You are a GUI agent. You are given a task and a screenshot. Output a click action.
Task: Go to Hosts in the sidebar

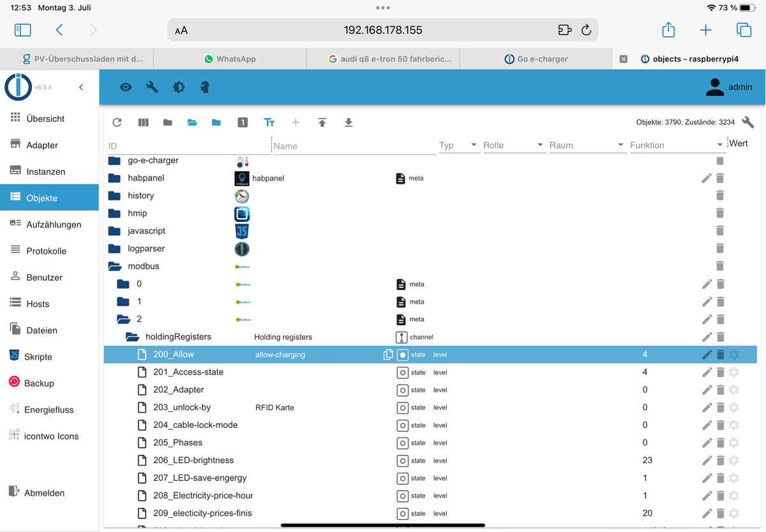[x=49, y=304]
